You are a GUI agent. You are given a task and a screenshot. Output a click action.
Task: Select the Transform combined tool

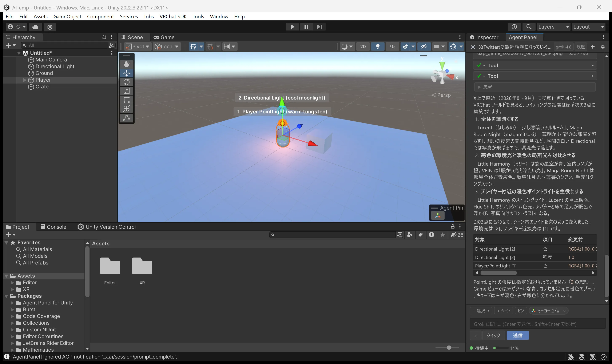[126, 108]
